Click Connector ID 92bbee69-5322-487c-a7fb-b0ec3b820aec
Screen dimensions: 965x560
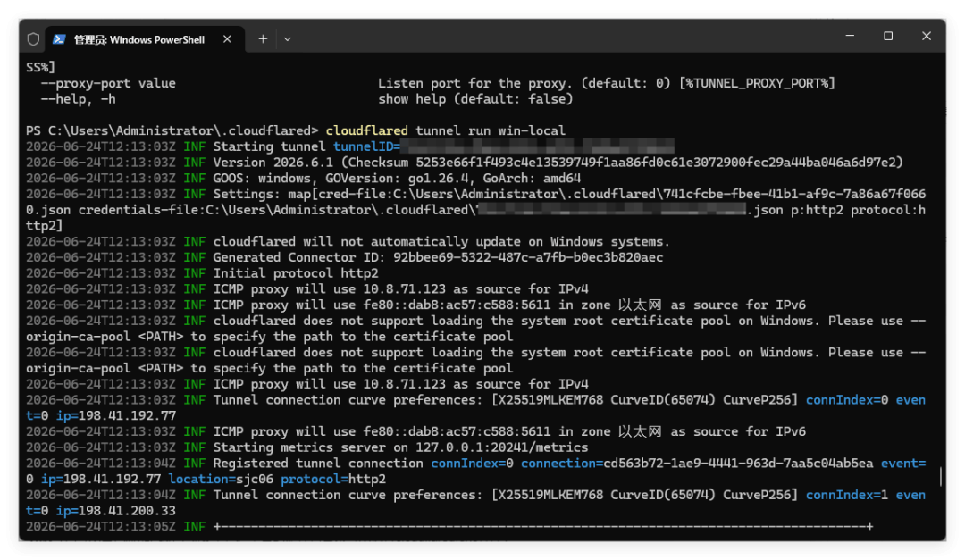tap(528, 257)
